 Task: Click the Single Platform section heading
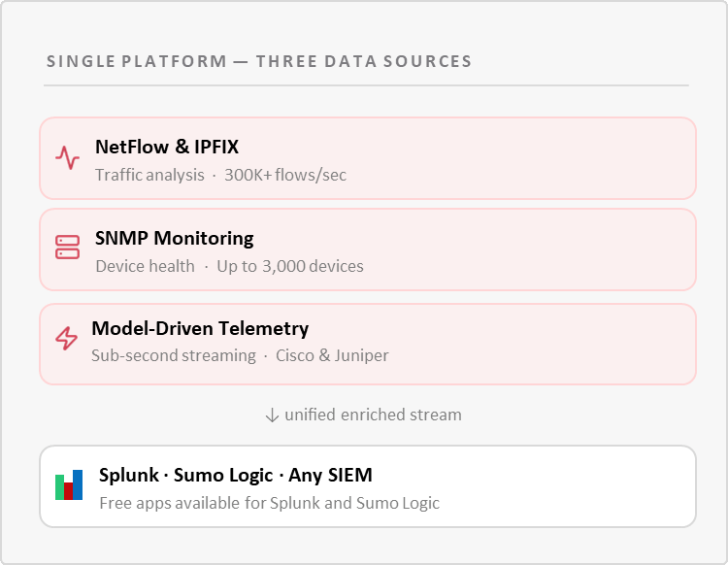click(259, 62)
